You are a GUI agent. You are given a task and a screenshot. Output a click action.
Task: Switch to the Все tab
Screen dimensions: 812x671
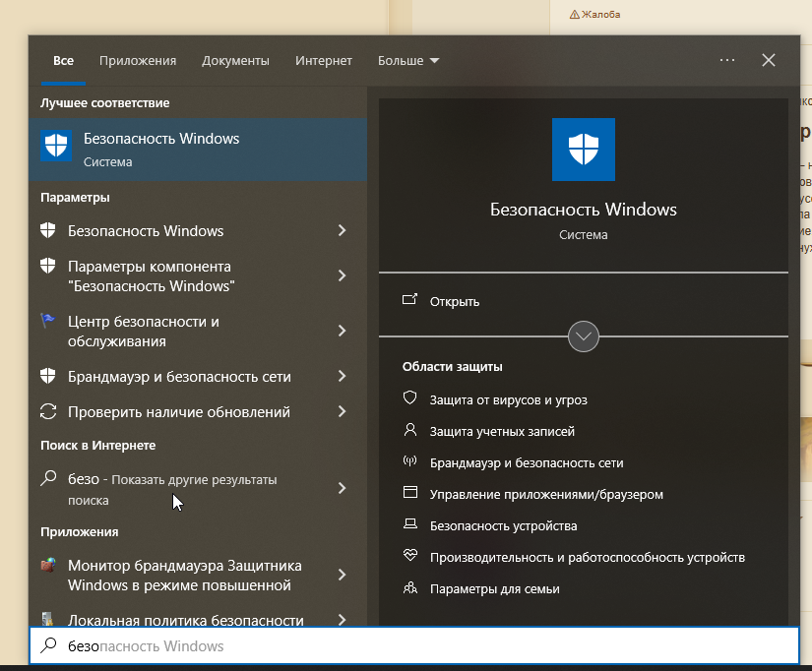63,61
